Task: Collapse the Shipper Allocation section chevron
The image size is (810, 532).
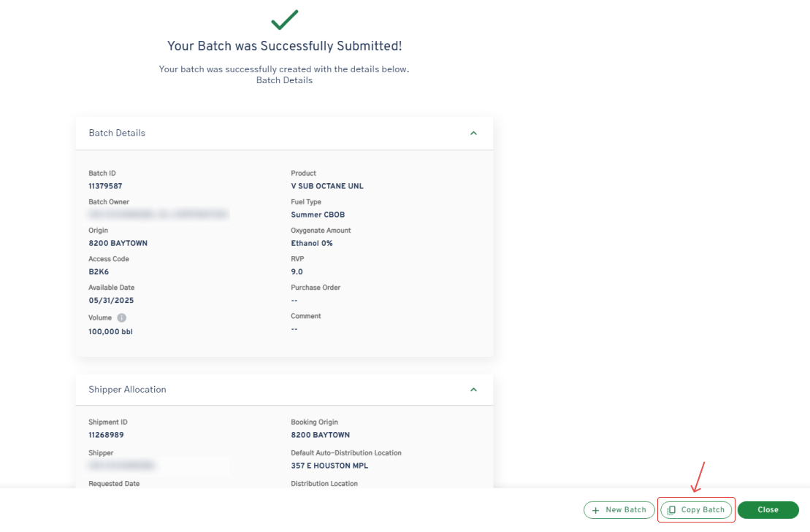Action: (474, 390)
